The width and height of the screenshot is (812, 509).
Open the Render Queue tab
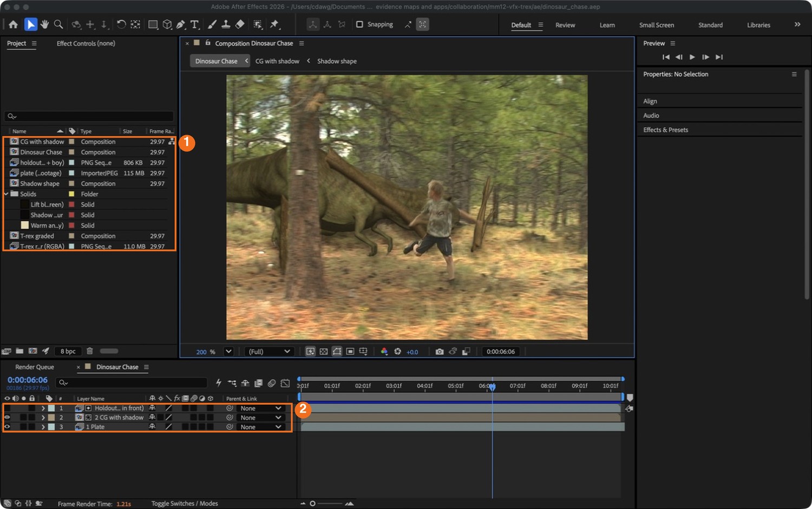pos(35,367)
